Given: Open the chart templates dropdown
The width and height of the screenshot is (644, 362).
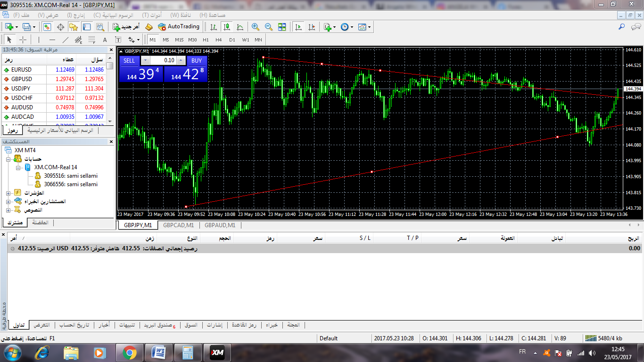Looking at the screenshot, I should pyautogui.click(x=364, y=27).
